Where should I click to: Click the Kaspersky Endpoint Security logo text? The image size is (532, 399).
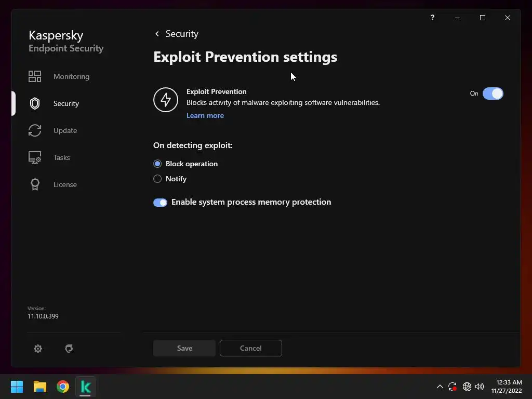[66, 41]
